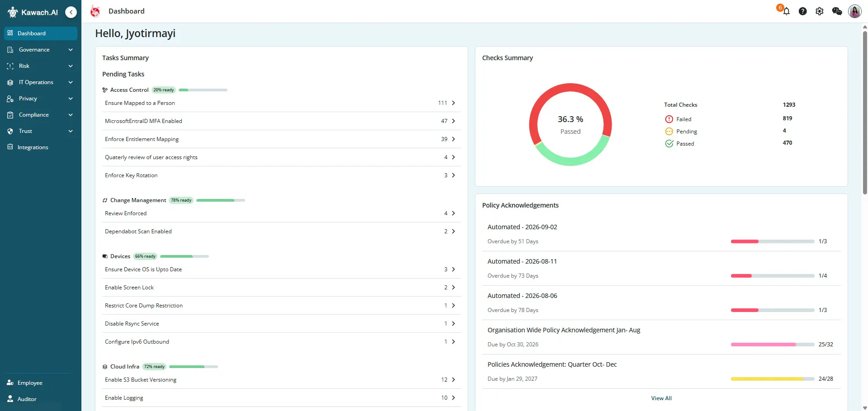Open the settings gear icon
868x411 pixels.
click(x=819, y=11)
